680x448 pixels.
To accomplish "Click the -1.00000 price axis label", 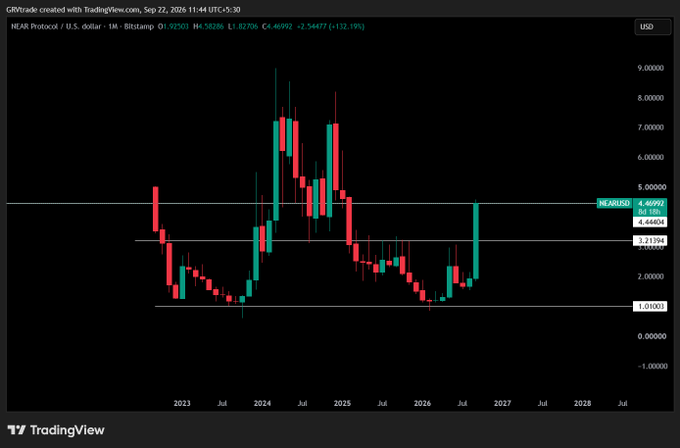I will [x=652, y=366].
